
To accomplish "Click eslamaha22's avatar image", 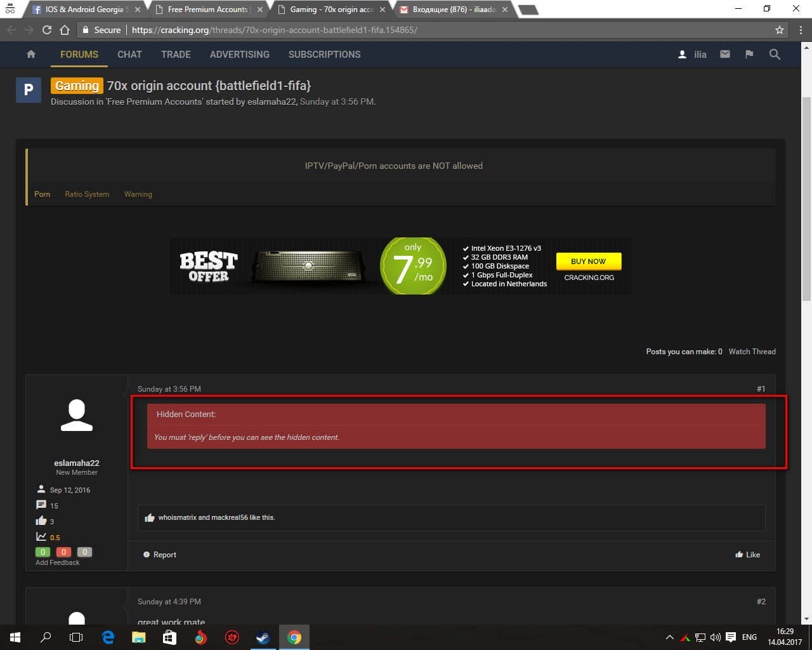I will tap(77, 416).
